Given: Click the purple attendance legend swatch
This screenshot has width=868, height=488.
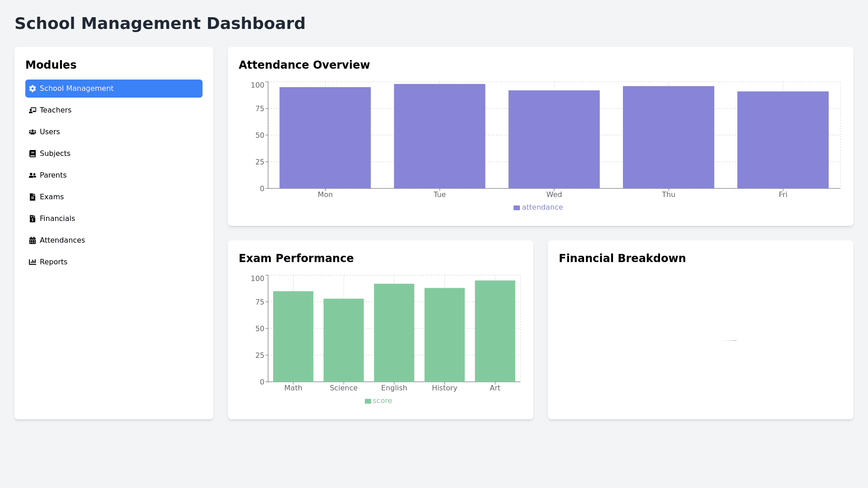Looking at the screenshot, I should click(517, 208).
